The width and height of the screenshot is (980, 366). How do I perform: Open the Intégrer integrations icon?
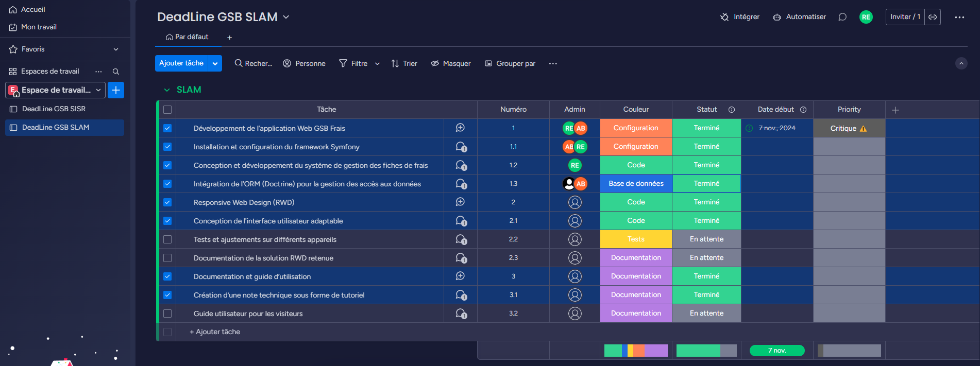(x=724, y=17)
